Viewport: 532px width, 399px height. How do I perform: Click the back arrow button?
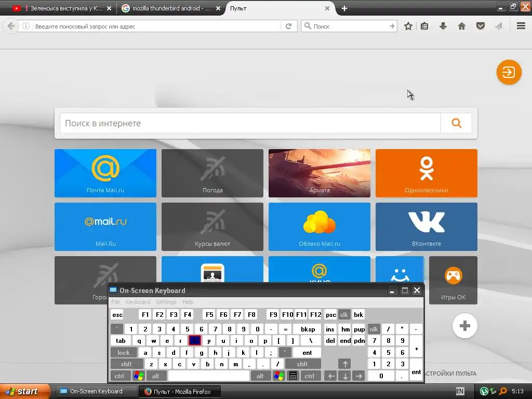[x=11, y=26]
